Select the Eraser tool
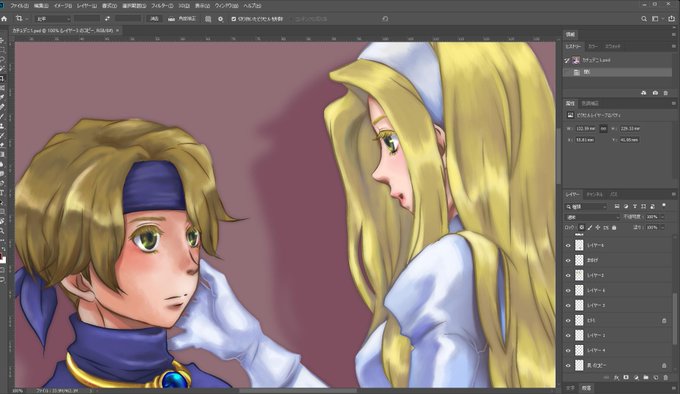 point(2,145)
